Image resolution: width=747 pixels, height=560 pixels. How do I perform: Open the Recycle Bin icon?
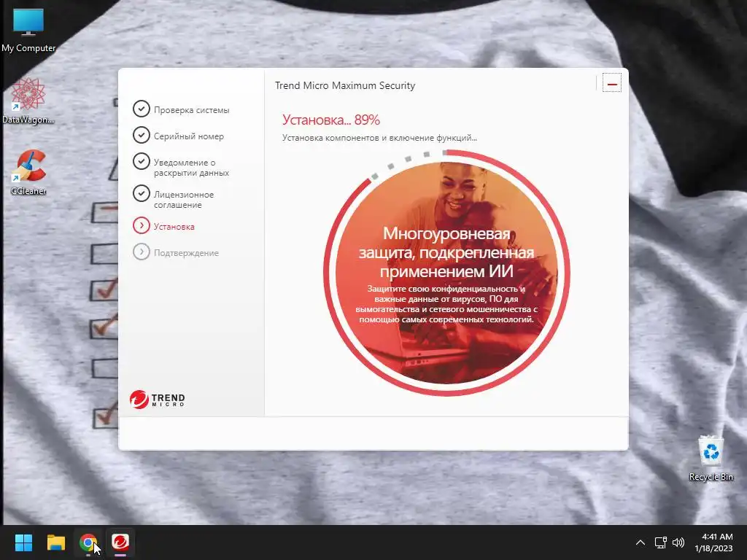coord(711,458)
